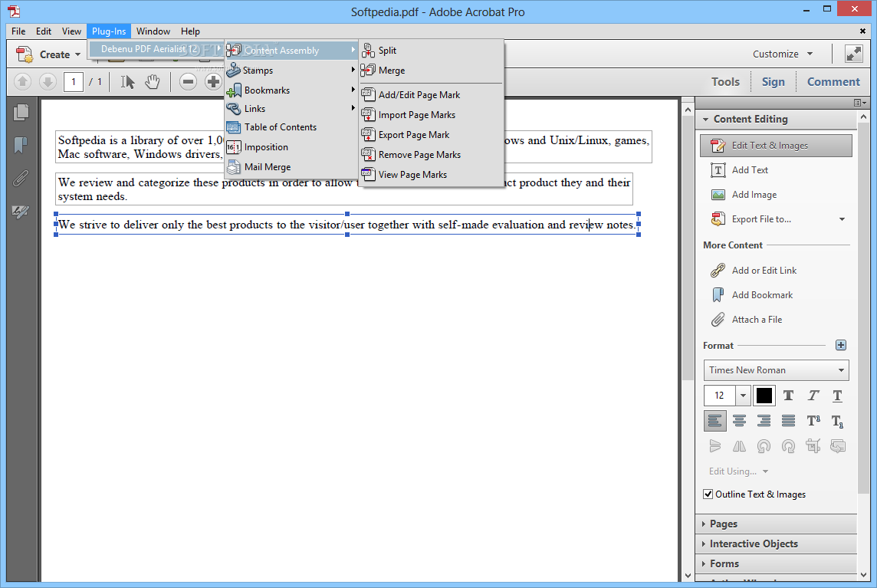Apply italic text style in Format
This screenshot has width=877, height=588.
coord(813,396)
